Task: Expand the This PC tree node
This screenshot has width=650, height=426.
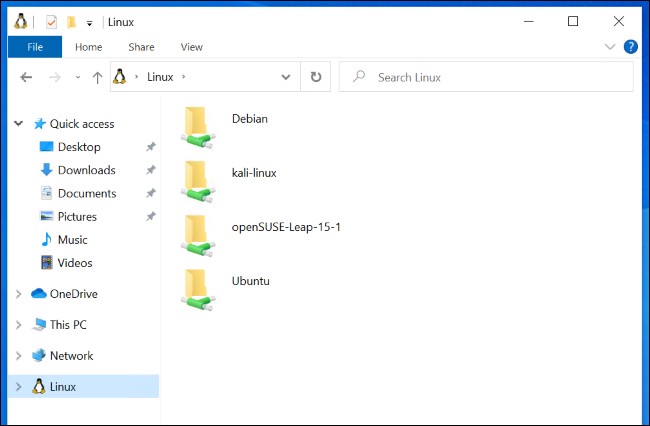Action: click(x=19, y=325)
